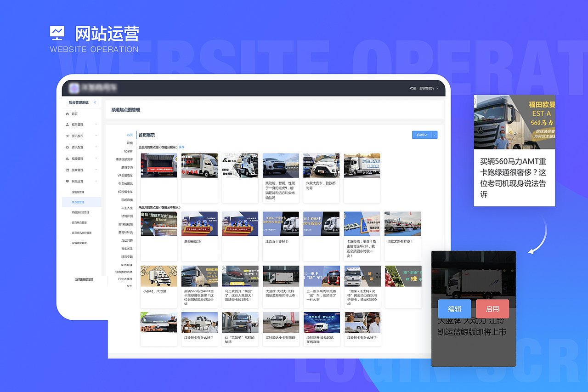This screenshot has width=588, height=392.
Task: Select the 侠客勇的武林 channel tab
Action: coord(124,272)
